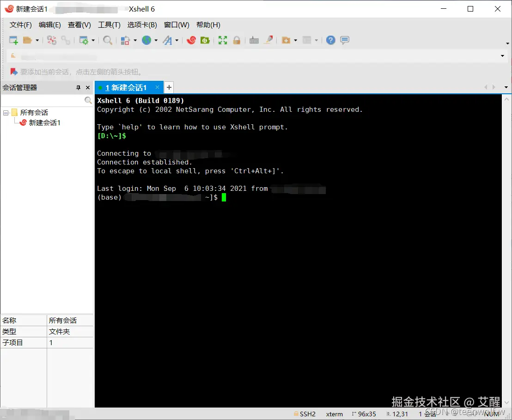Toggle full screen with green arrows icon
This screenshot has height=420, width=512.
coord(223,40)
